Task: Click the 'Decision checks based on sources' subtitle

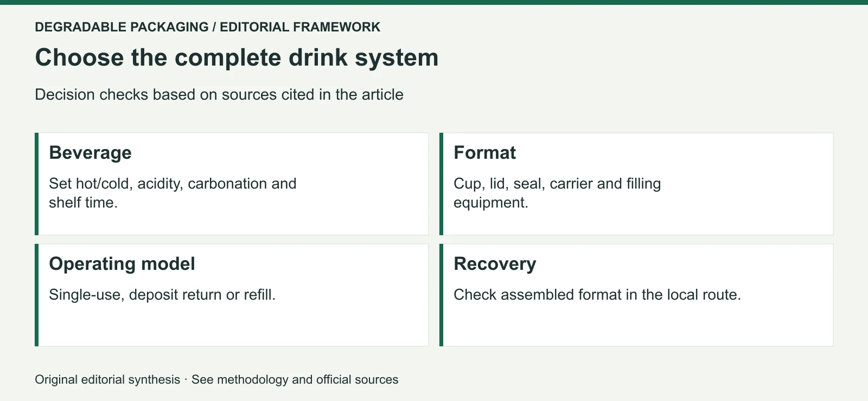Action: 219,95
